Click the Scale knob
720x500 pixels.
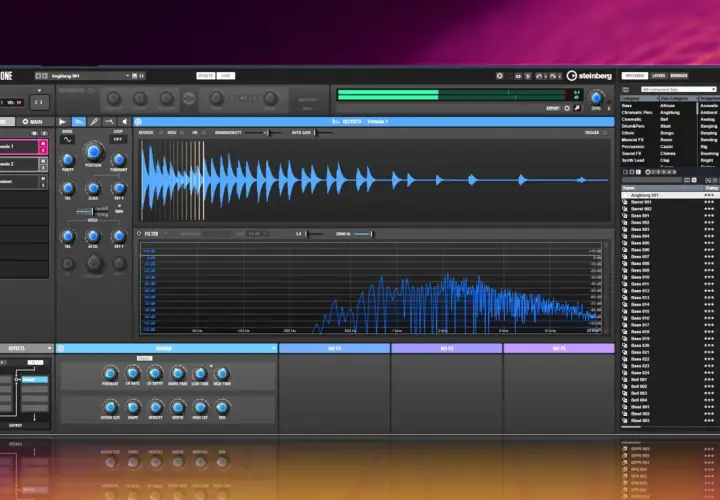[93, 188]
